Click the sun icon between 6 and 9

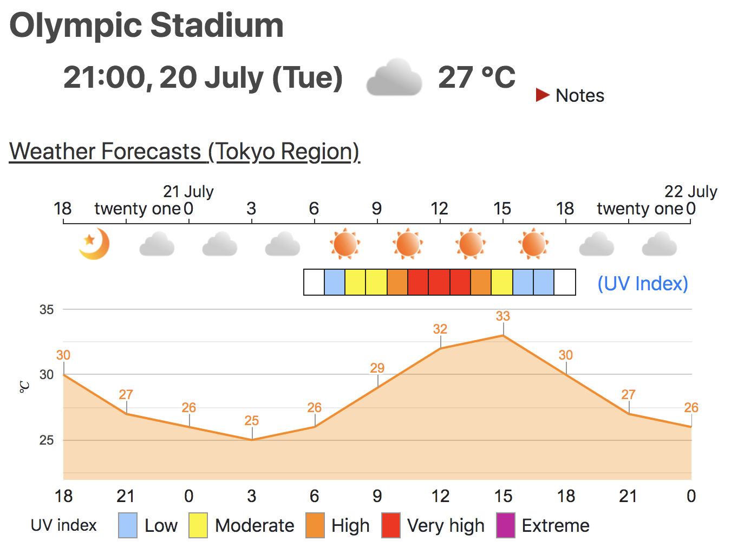click(345, 244)
